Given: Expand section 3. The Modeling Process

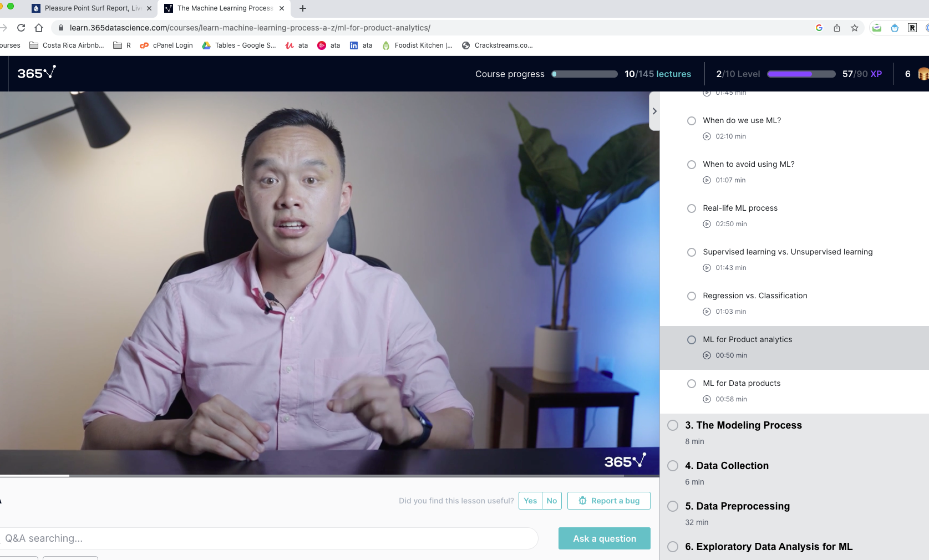Looking at the screenshot, I should click(x=743, y=425).
